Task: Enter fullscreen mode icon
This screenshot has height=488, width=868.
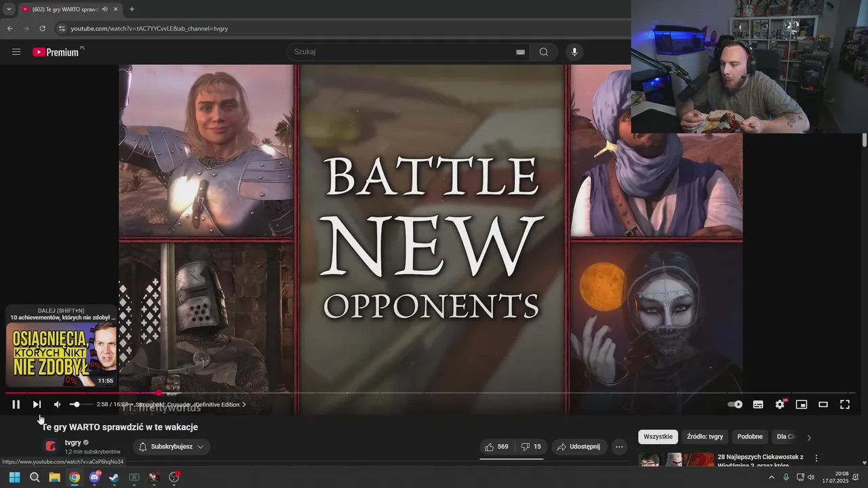Action: pyautogui.click(x=845, y=405)
